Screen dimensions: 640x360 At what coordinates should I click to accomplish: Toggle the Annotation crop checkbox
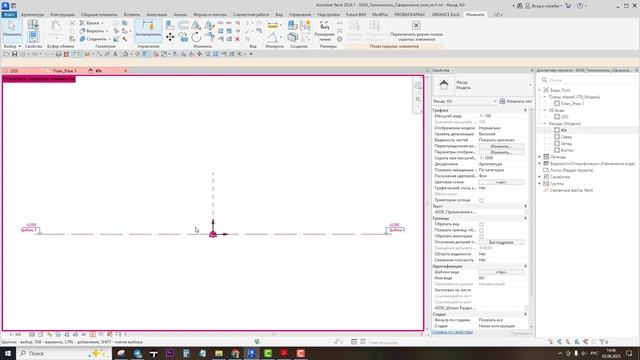481,236
